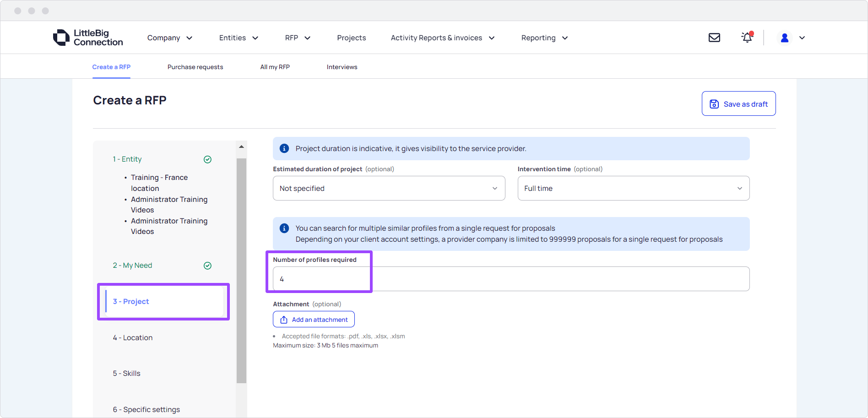Click the first Administrator Training Videos entry
This screenshot has width=868, height=418.
(169, 205)
